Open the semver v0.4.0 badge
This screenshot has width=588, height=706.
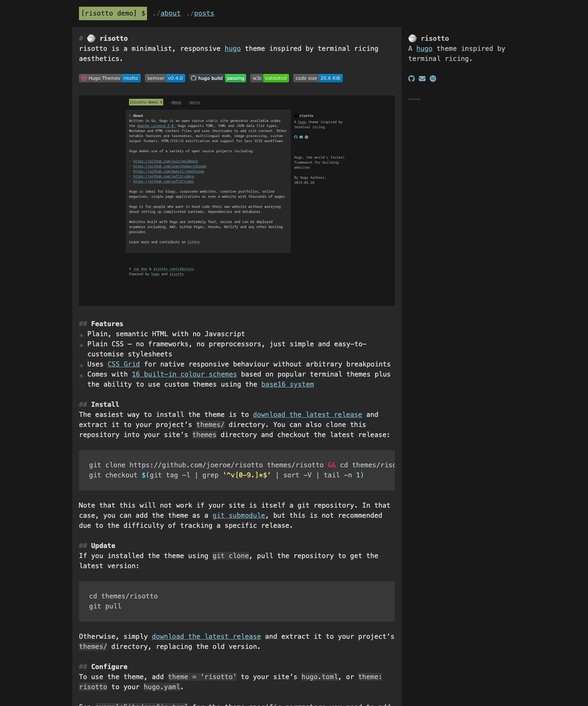click(165, 78)
